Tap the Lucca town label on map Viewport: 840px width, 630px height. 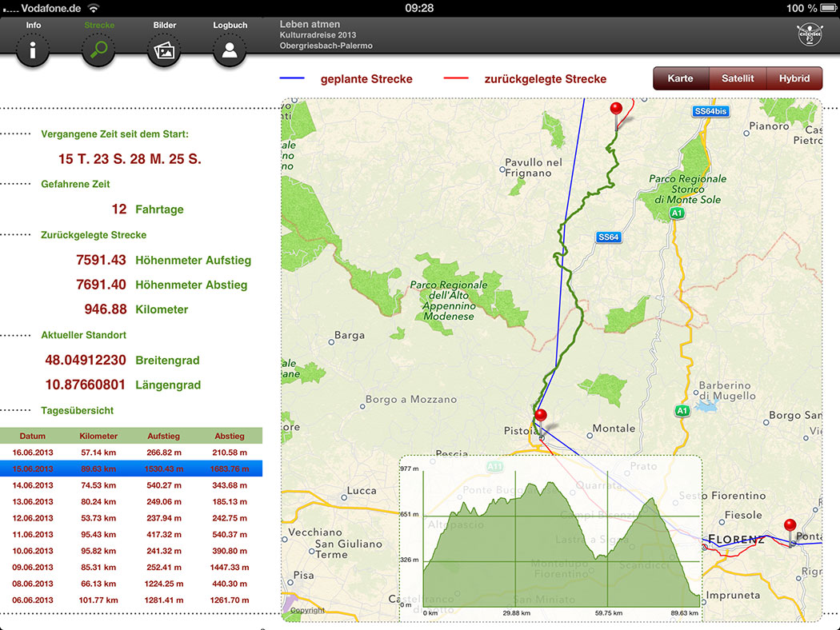point(362,491)
